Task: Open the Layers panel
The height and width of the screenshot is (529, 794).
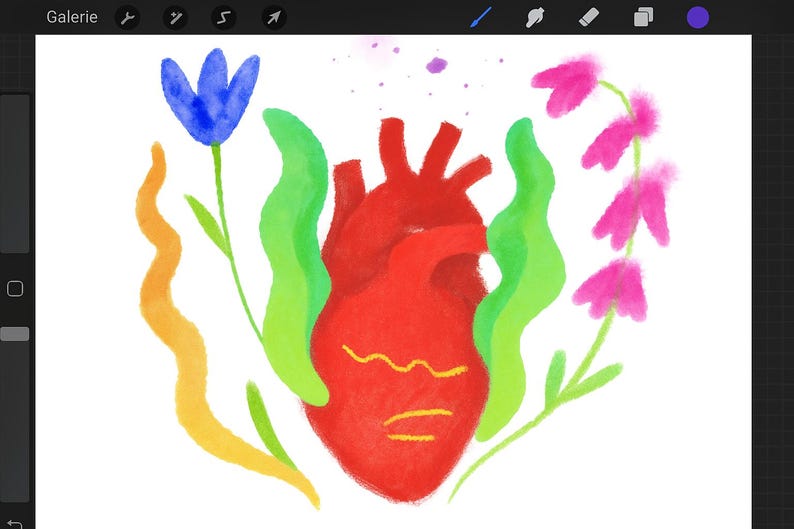Action: point(643,18)
